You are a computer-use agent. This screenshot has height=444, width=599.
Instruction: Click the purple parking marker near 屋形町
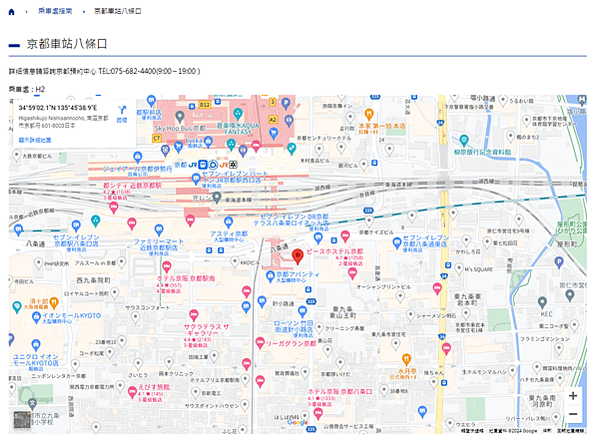tap(559, 263)
